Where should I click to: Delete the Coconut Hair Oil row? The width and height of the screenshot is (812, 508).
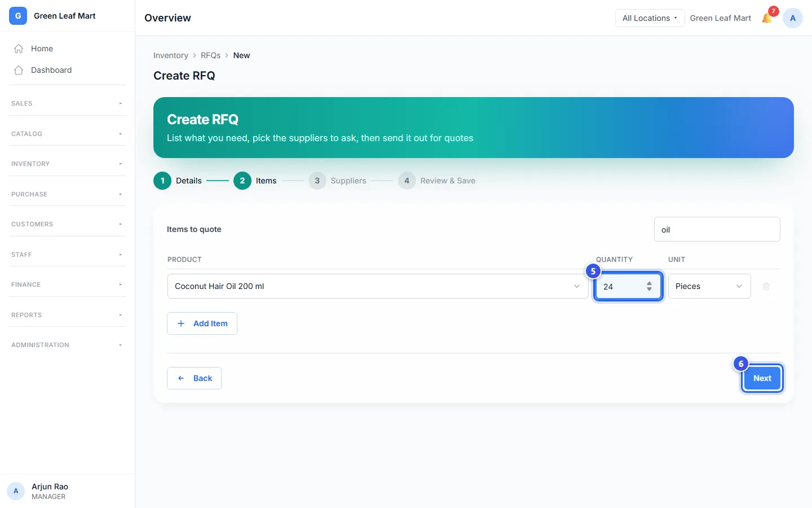(766, 286)
